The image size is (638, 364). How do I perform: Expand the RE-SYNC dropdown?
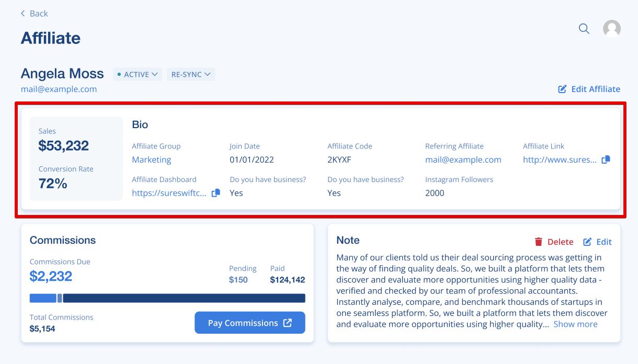click(x=191, y=74)
